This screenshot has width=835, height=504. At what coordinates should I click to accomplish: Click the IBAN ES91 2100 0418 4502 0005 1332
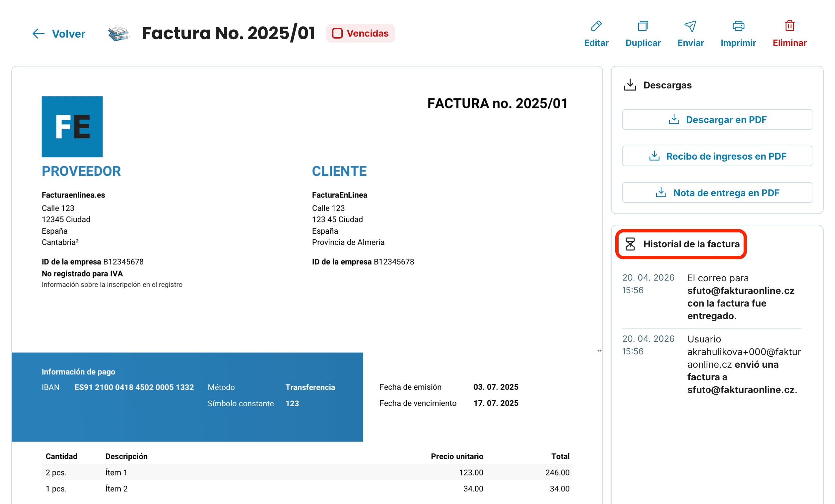coord(134,387)
